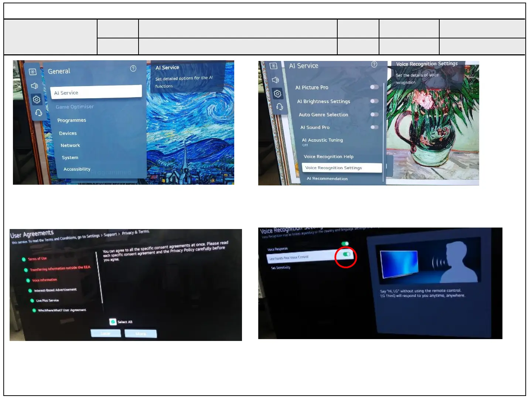Click the Voice Response label
Screen dimensions: 532x420
click(277, 249)
